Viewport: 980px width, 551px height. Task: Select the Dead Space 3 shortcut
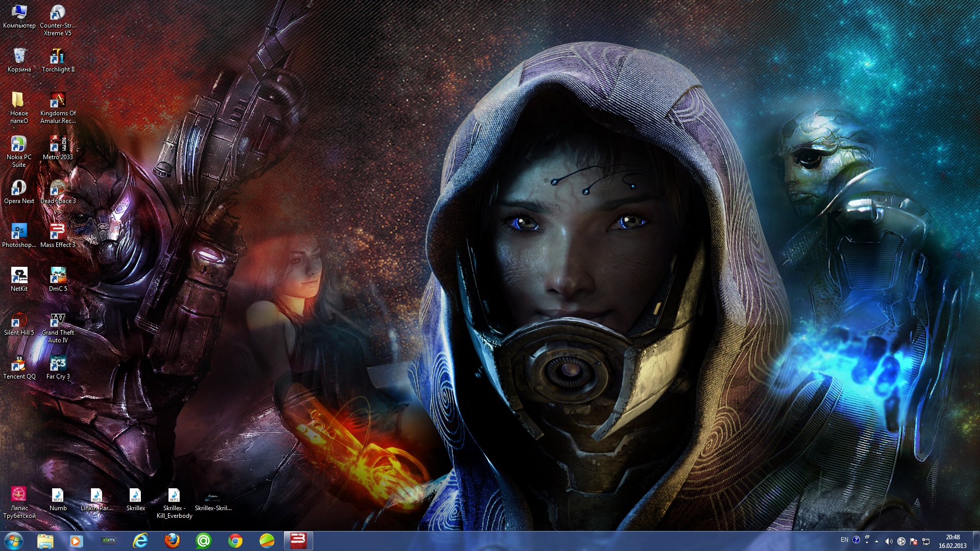click(x=58, y=188)
